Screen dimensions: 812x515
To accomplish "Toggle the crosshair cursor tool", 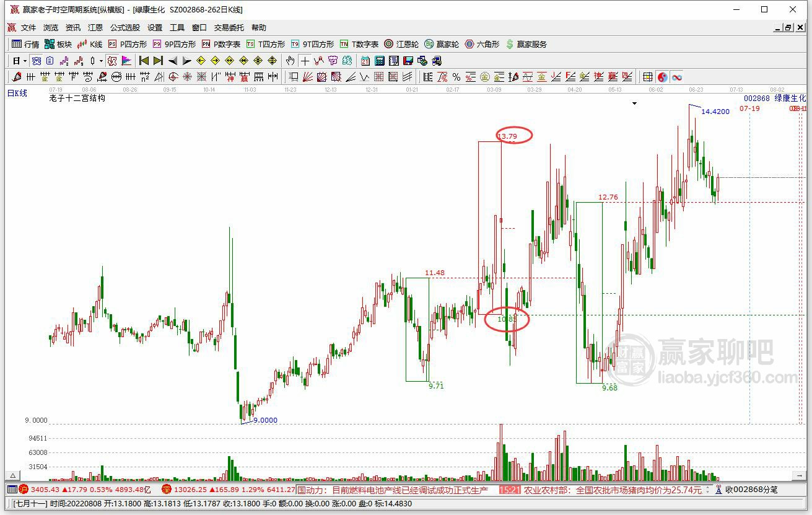I will (x=304, y=61).
